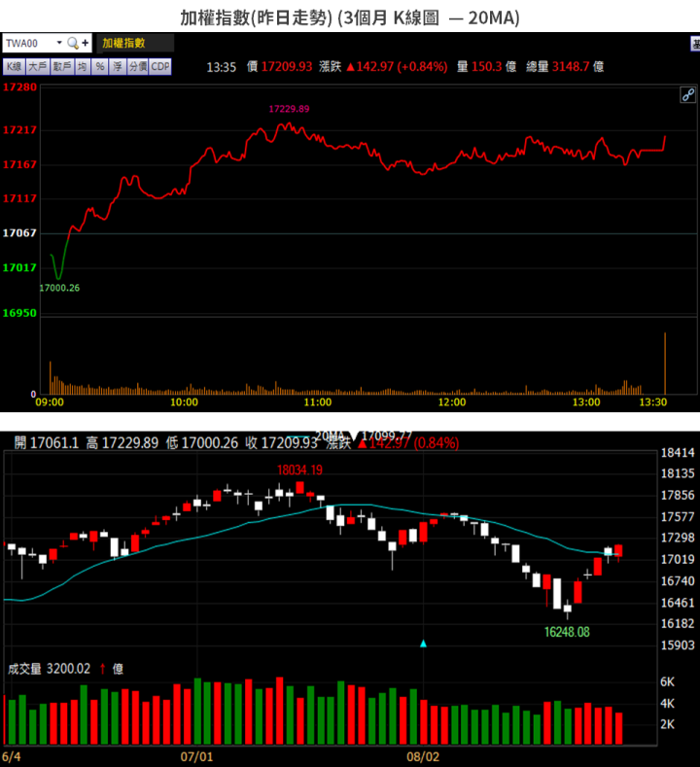This screenshot has width=700, height=767.
Task: Select the K線 chart button
Action: coord(15,66)
